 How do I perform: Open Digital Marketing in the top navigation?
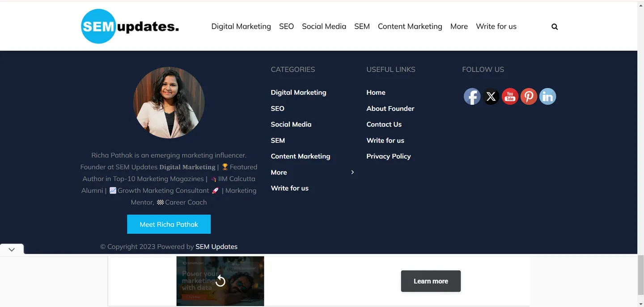241,26
